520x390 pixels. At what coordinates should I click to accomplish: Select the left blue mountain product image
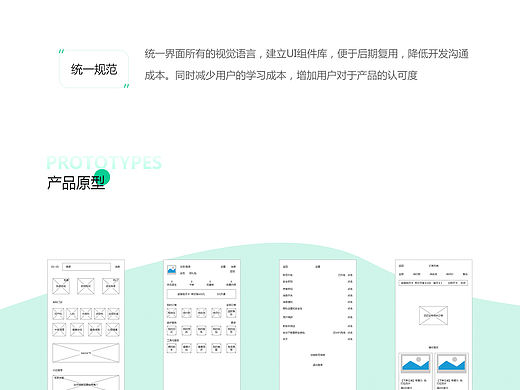(x=415, y=363)
